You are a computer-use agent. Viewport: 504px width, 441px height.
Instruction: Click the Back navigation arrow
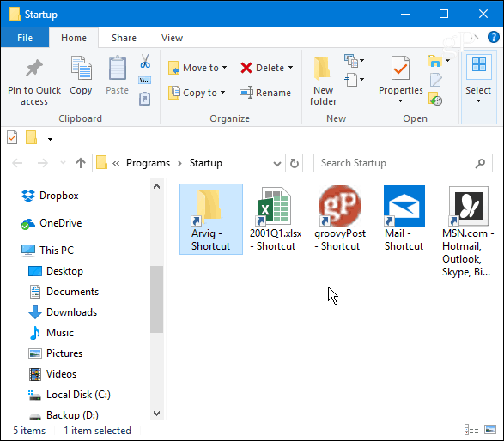pyautogui.click(x=17, y=163)
